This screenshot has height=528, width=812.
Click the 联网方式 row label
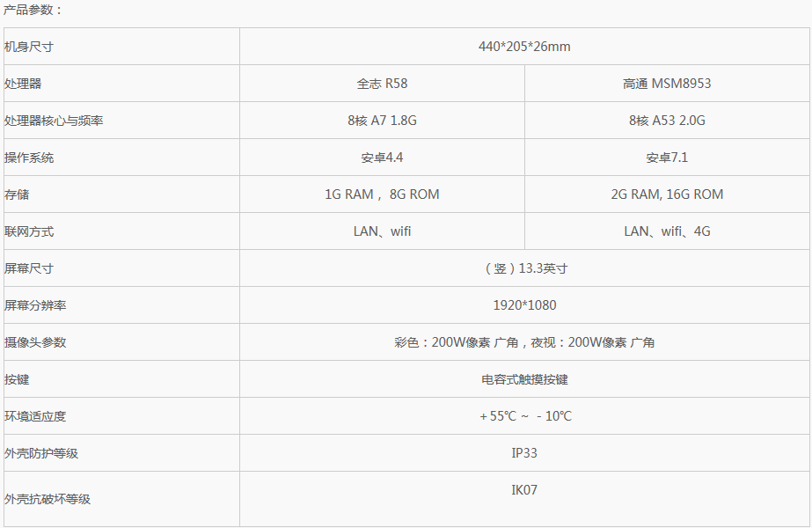[x=29, y=231]
